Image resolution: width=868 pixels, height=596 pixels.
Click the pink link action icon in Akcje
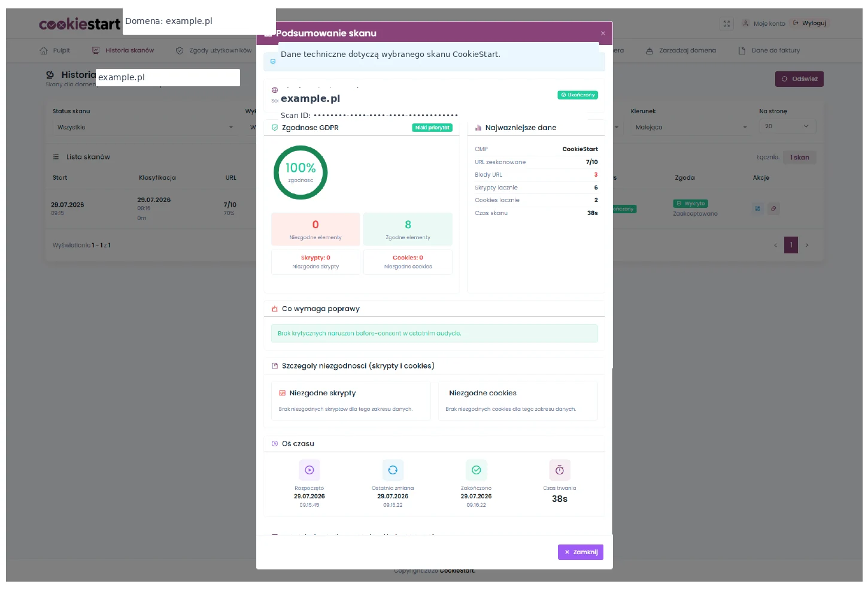(773, 208)
